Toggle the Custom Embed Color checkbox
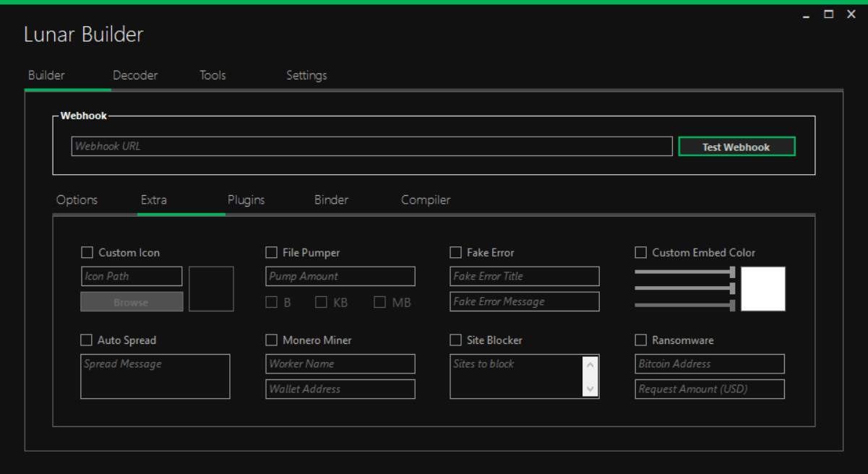The image size is (868, 474). pos(641,252)
